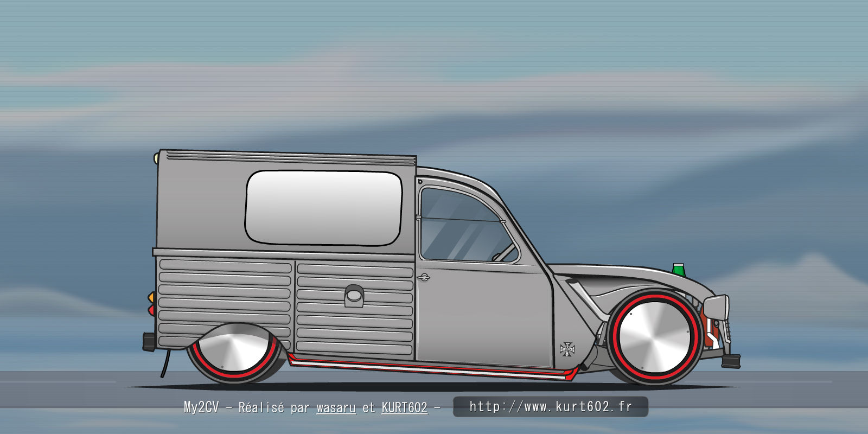Select the large cargo box side window
868x434 pixels.
(323, 208)
